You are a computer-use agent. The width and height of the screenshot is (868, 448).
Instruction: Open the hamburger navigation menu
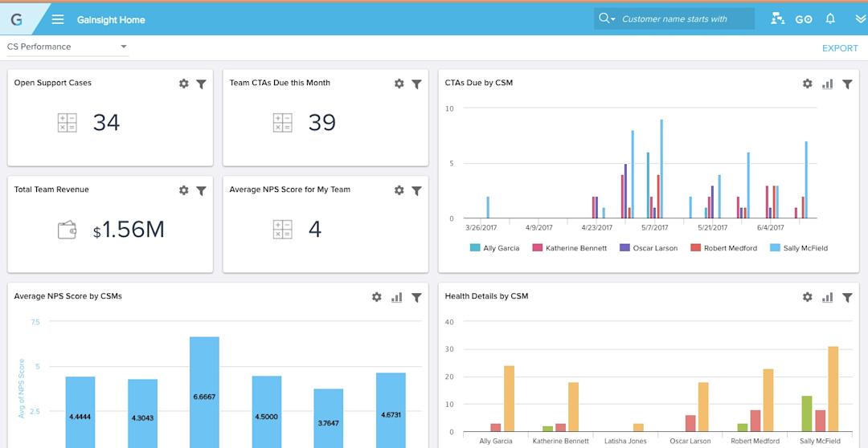[58, 20]
